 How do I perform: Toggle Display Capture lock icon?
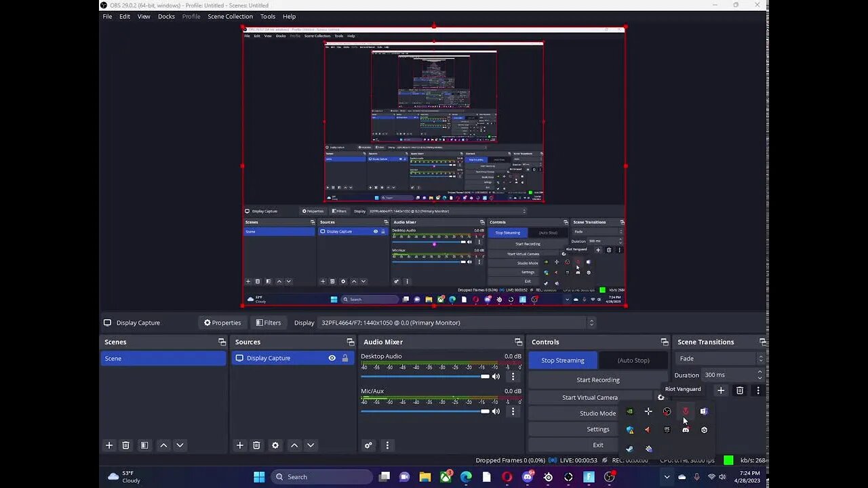345,358
